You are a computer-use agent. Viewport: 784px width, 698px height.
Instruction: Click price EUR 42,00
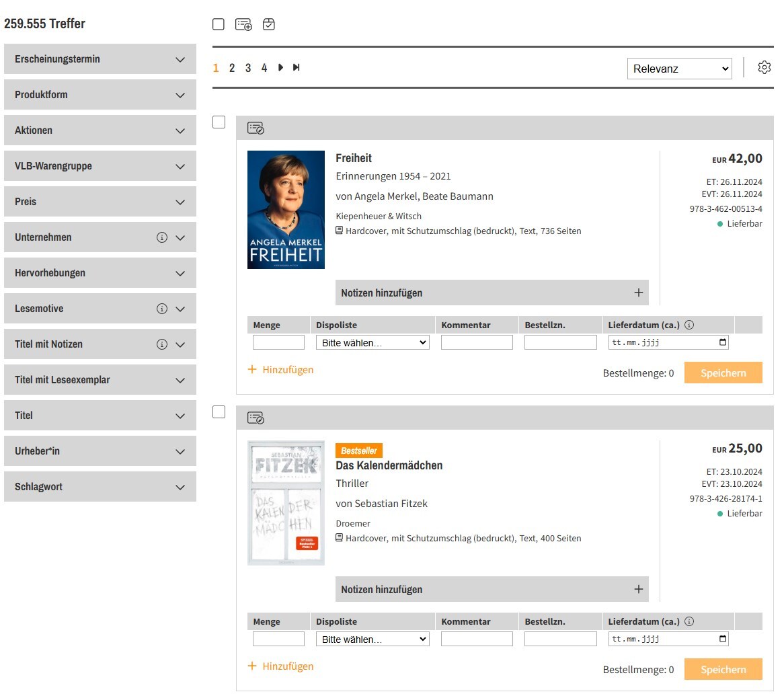[737, 159]
